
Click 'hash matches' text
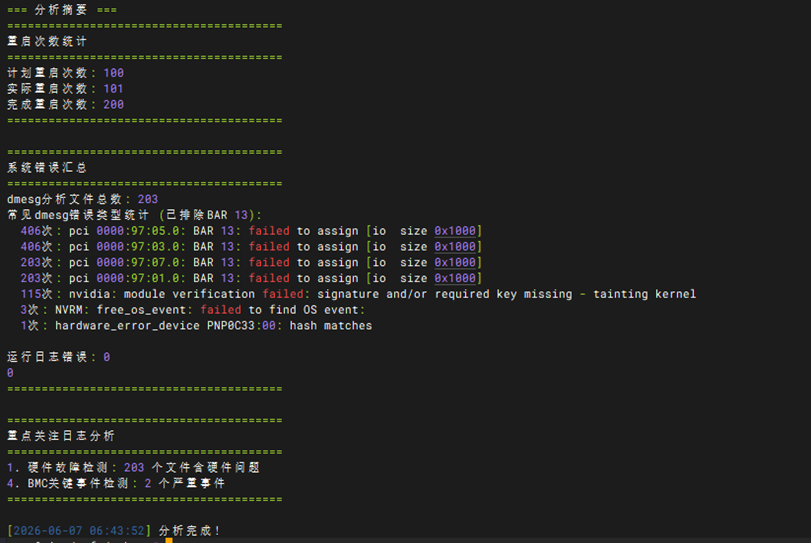pos(331,325)
